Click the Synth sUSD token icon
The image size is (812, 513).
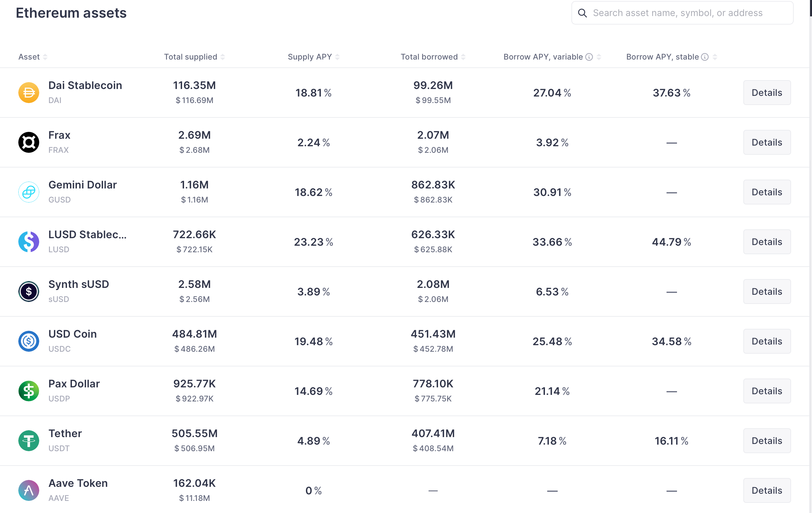pyautogui.click(x=29, y=291)
